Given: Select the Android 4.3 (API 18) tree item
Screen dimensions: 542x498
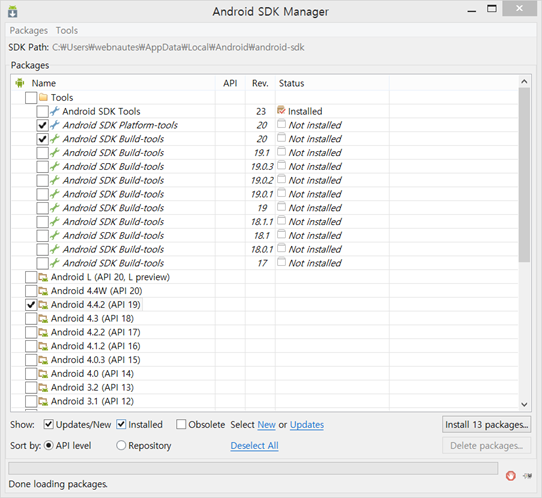Looking at the screenshot, I should (92, 319).
